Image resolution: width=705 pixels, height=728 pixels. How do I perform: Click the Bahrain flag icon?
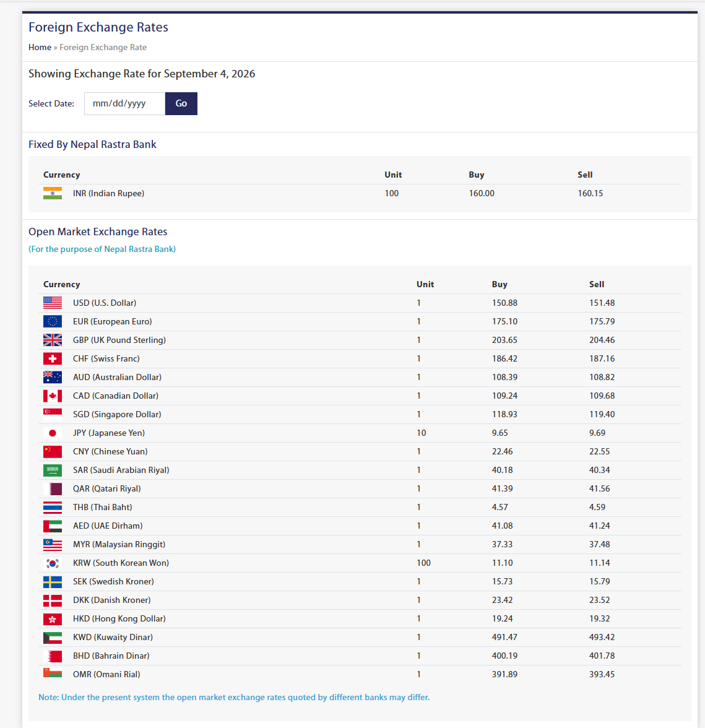(53, 656)
